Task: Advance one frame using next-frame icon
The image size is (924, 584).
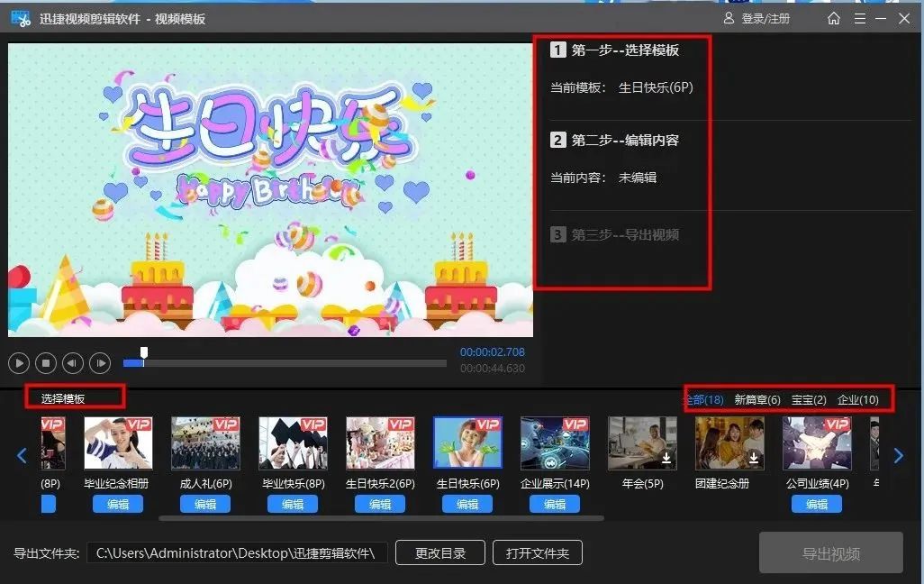Action: [98, 362]
